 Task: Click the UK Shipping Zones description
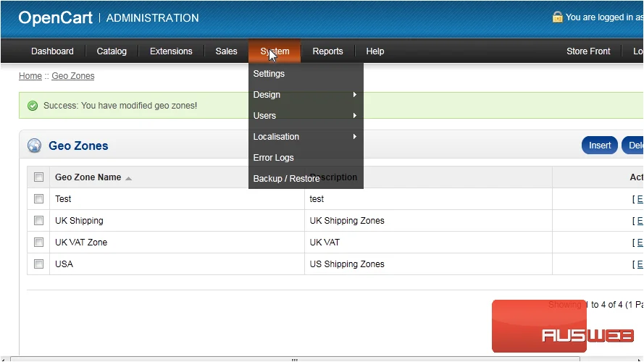pos(347,221)
